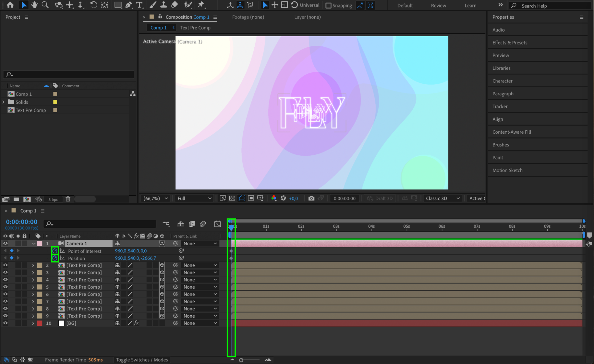Enable the Snapping checkbox
This screenshot has width=594, height=364.
tap(328, 6)
